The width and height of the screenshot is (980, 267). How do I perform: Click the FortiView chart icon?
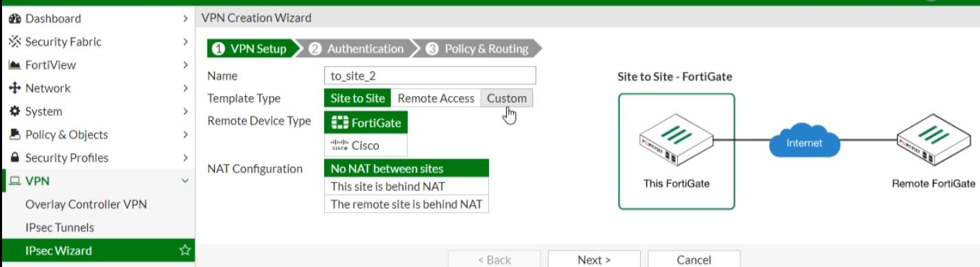pyautogui.click(x=14, y=65)
